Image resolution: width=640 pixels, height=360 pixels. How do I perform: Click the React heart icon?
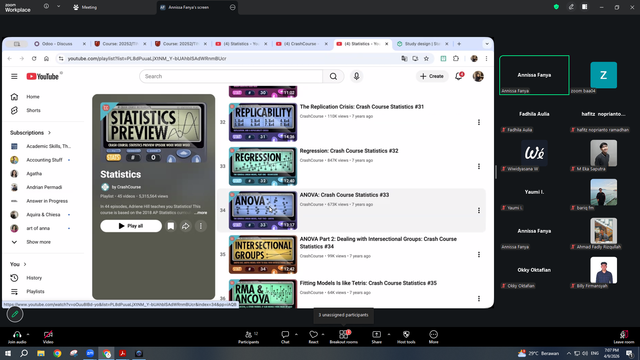(313, 334)
